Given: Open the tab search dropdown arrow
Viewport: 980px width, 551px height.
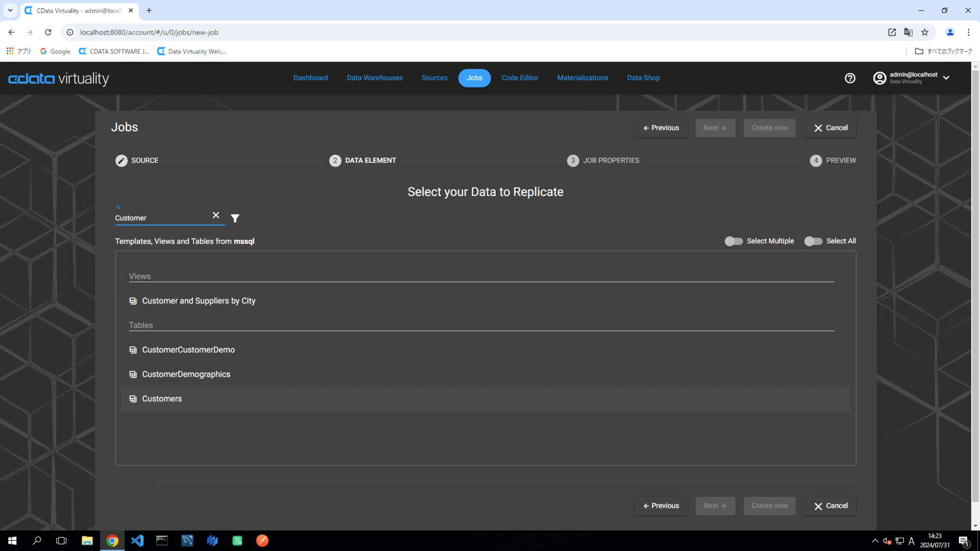Looking at the screenshot, I should [x=10, y=10].
